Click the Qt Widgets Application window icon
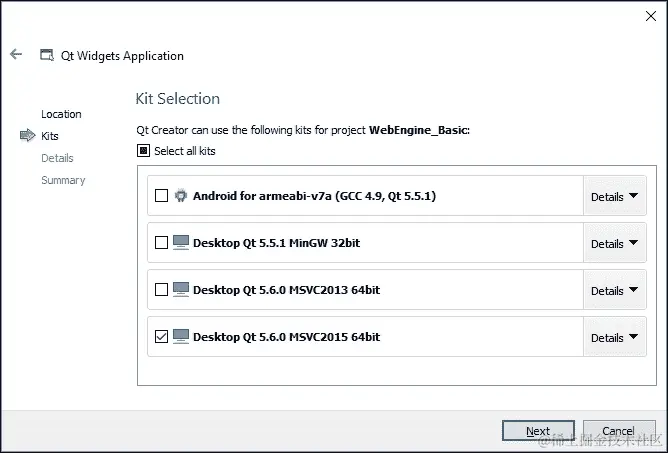Viewport: 668px width, 453px height. (47, 55)
